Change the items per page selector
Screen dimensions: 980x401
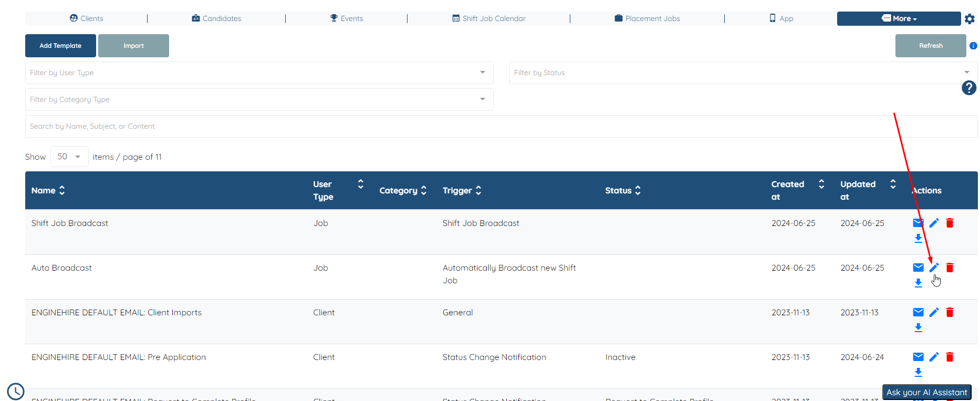pos(69,157)
